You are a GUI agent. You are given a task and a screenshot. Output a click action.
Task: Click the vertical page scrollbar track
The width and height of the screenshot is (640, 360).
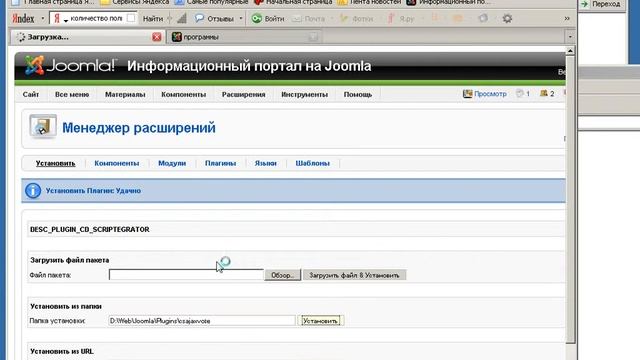tap(570, 200)
